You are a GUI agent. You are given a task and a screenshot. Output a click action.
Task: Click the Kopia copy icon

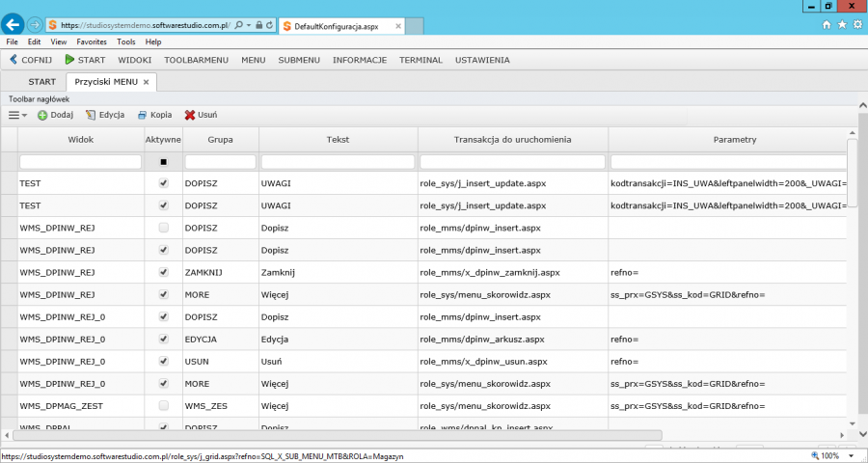tap(143, 115)
